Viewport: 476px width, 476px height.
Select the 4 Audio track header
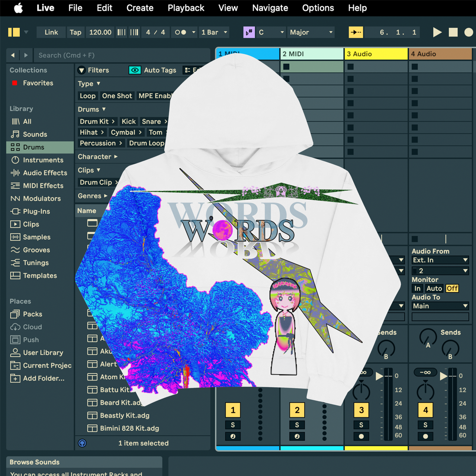(440, 54)
